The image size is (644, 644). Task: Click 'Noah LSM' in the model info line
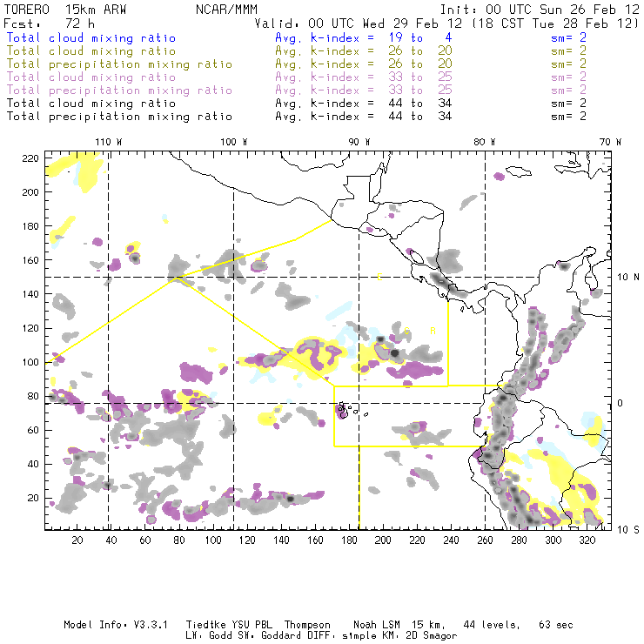click(377, 625)
